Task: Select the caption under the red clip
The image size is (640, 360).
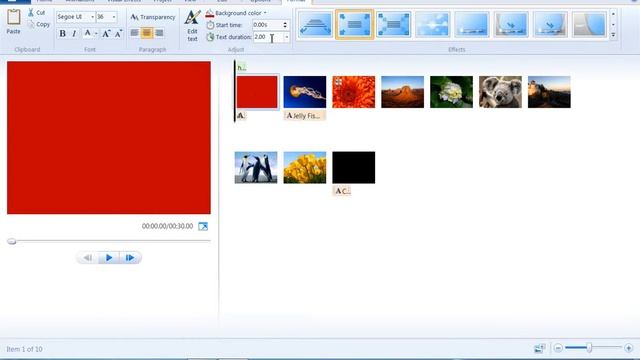Action: (x=241, y=116)
